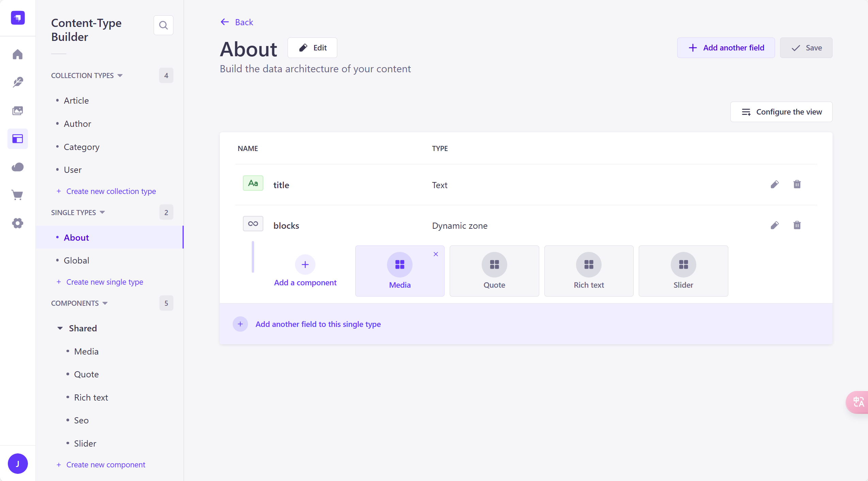Click the Strapi Cloud icon in sidebar

18,167
